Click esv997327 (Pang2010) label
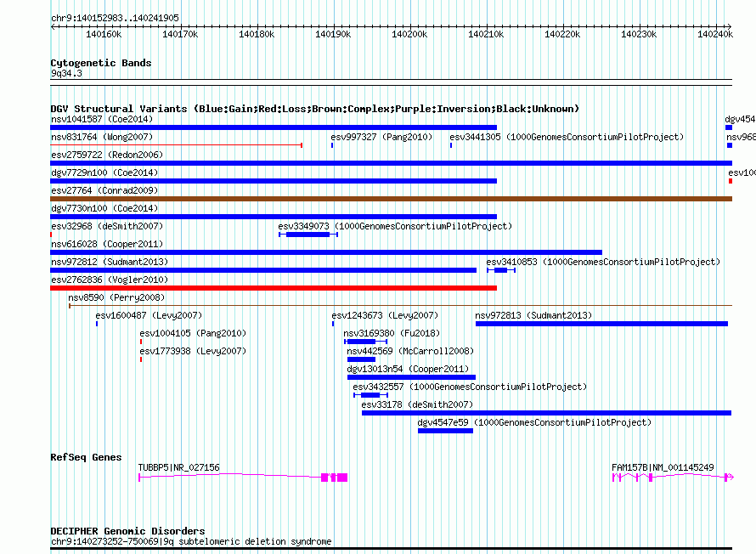 point(381,137)
